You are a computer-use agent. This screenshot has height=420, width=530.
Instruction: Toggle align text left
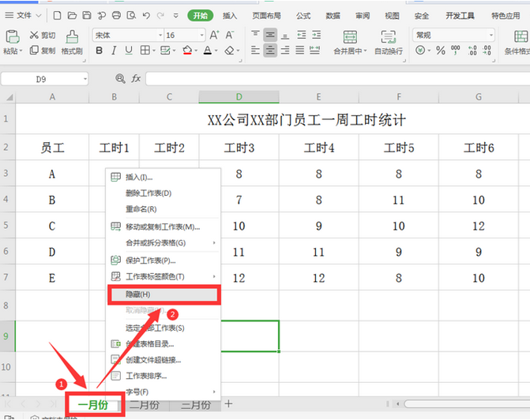click(255, 51)
